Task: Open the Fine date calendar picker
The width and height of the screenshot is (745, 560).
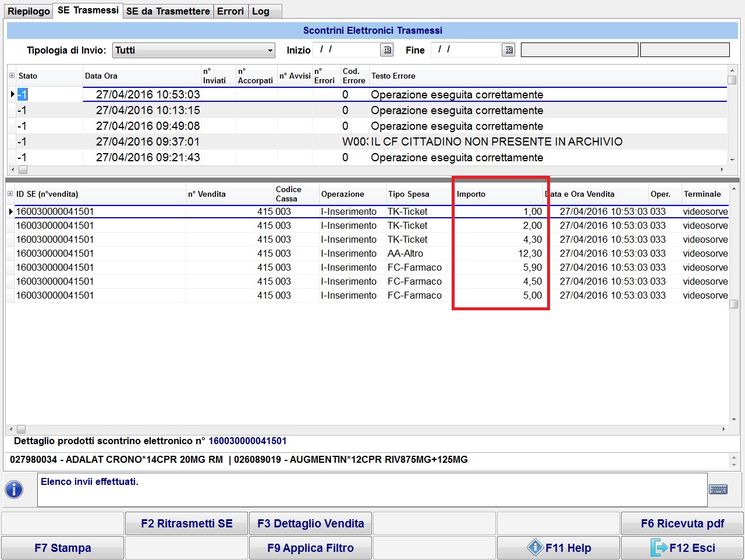Action: [508, 50]
